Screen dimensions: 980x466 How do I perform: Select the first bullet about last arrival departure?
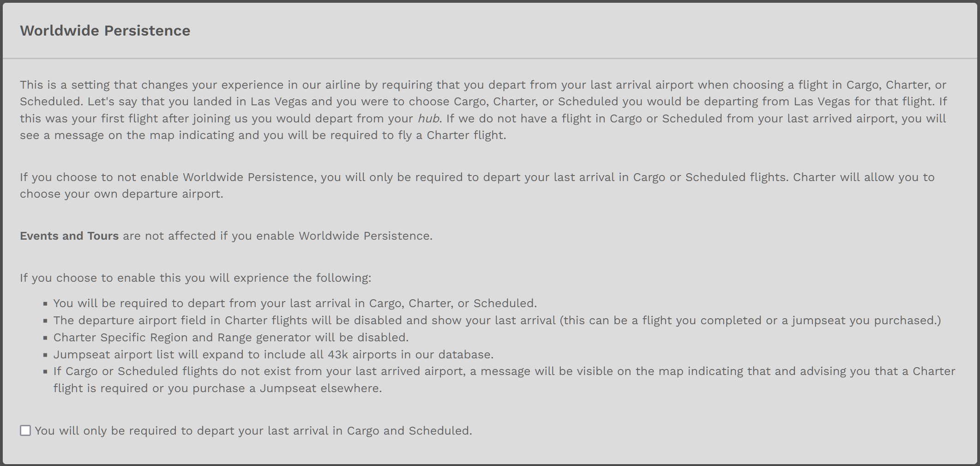click(x=295, y=303)
